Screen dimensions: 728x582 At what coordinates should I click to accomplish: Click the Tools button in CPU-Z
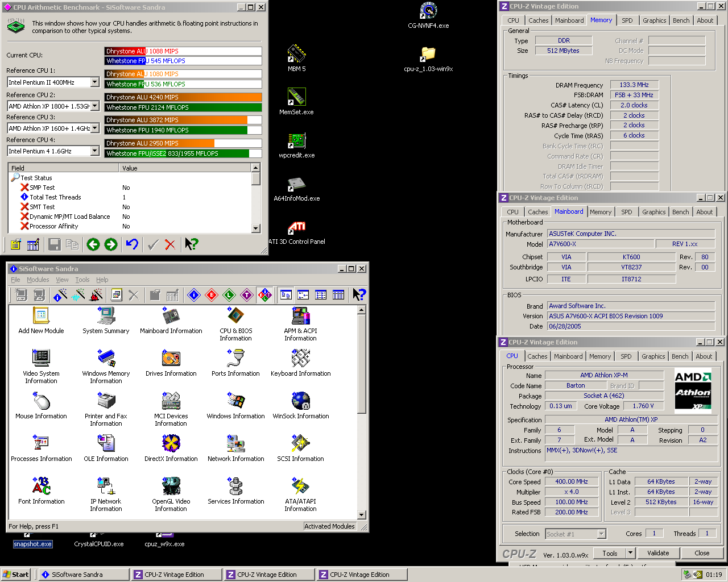(x=610, y=553)
